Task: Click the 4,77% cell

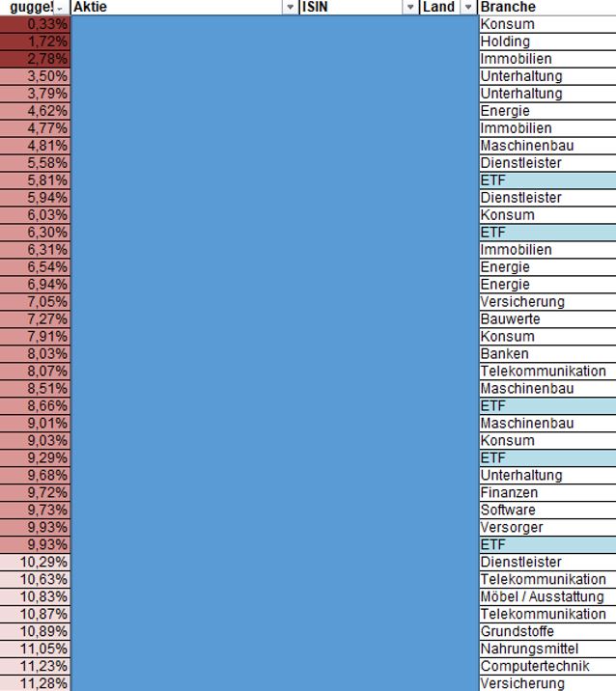Action: (x=35, y=128)
